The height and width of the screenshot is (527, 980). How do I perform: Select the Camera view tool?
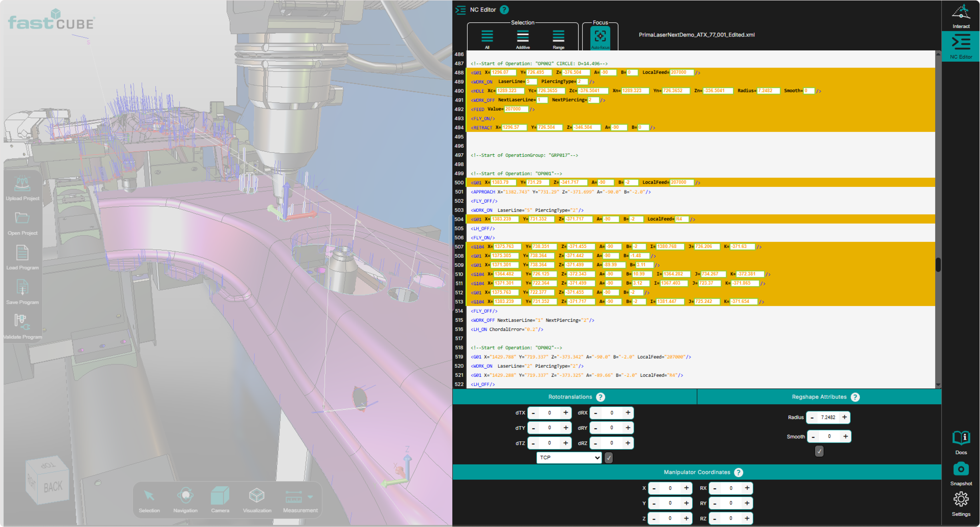pyautogui.click(x=220, y=495)
